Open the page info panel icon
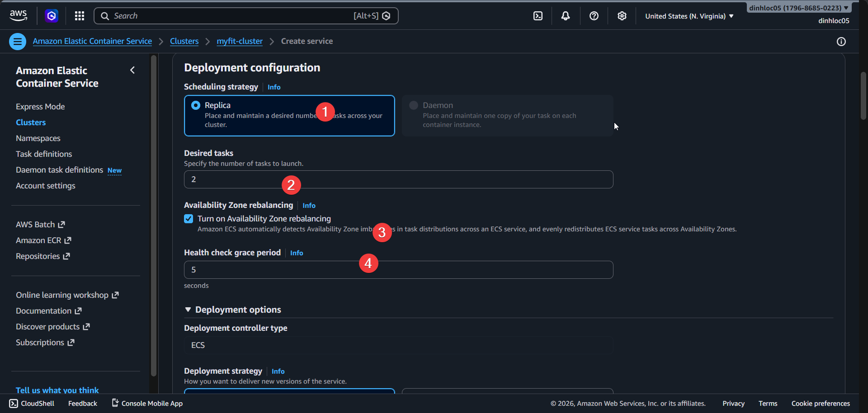868x413 pixels. click(841, 42)
